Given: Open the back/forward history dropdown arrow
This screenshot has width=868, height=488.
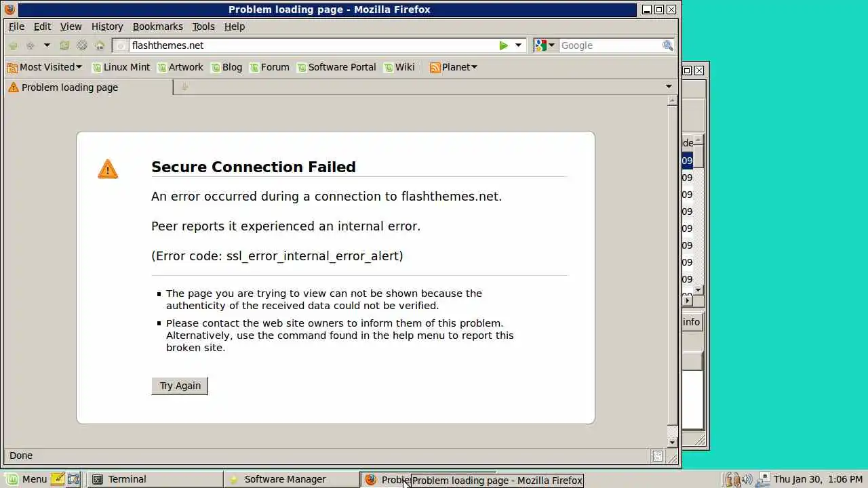Looking at the screenshot, I should [x=47, y=45].
